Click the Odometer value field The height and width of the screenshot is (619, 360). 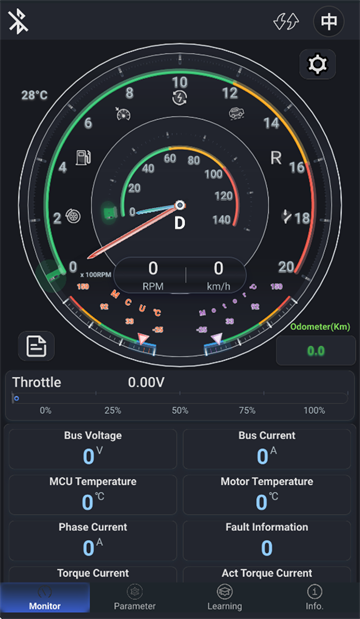tap(316, 351)
